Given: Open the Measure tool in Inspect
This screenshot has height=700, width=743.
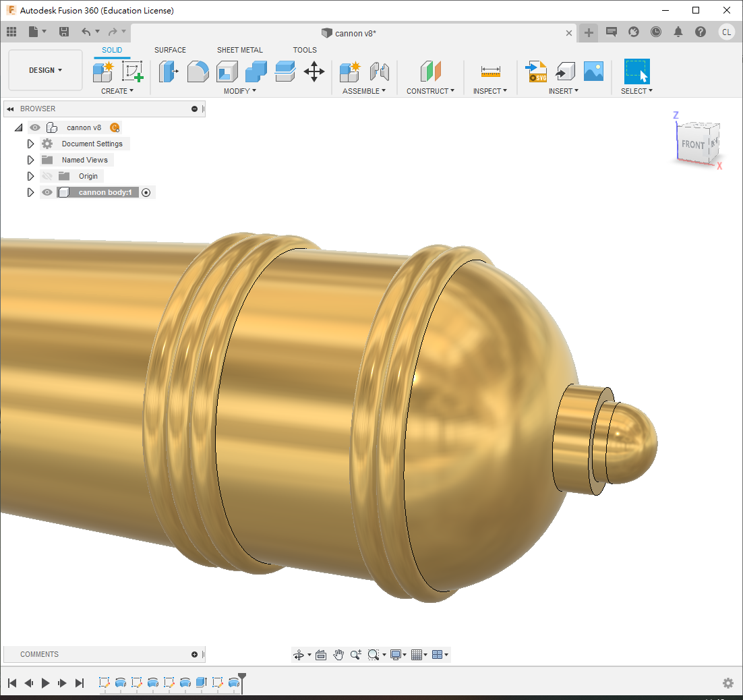Looking at the screenshot, I should click(490, 71).
